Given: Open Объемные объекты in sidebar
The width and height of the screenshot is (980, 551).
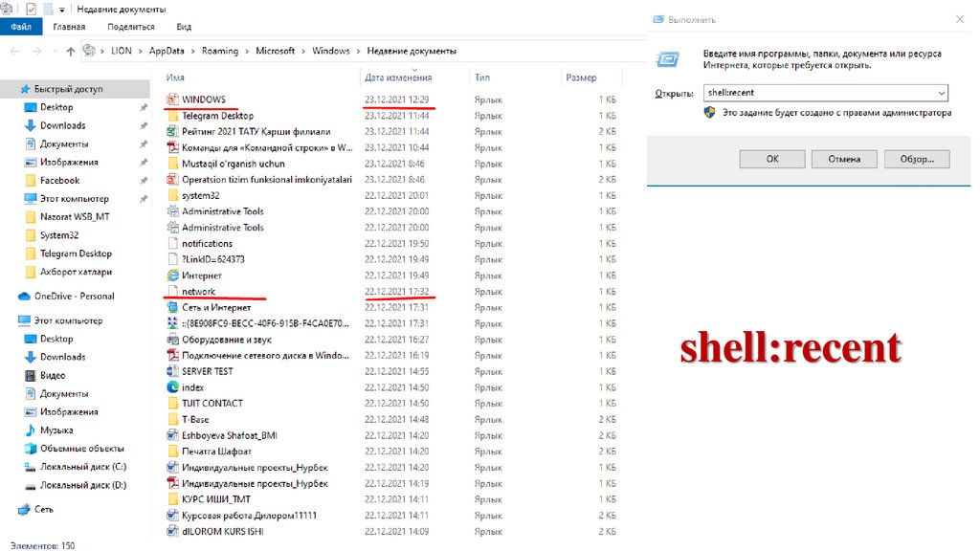Looking at the screenshot, I should [82, 449].
